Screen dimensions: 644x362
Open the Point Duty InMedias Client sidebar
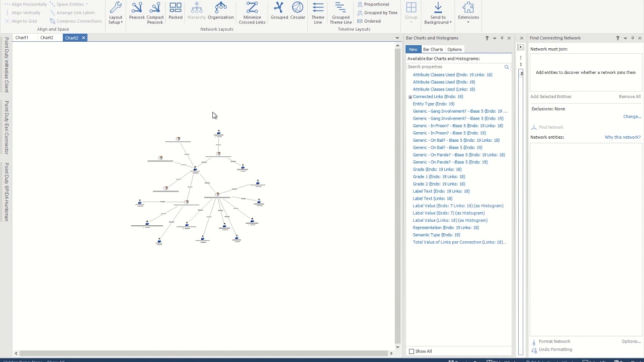click(7, 64)
